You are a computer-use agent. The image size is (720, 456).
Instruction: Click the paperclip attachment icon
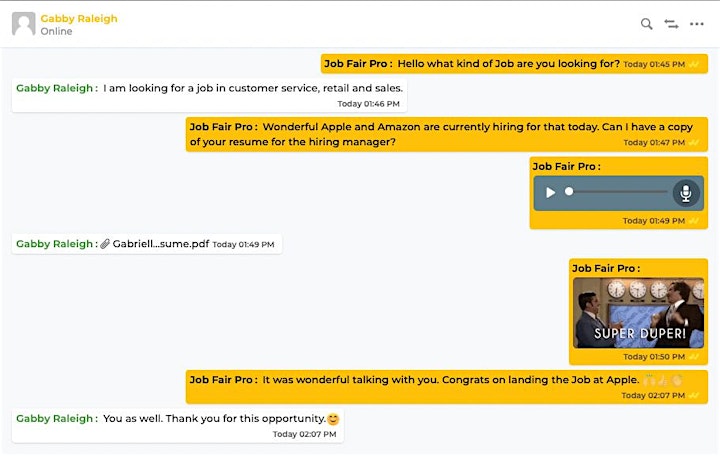click(105, 244)
